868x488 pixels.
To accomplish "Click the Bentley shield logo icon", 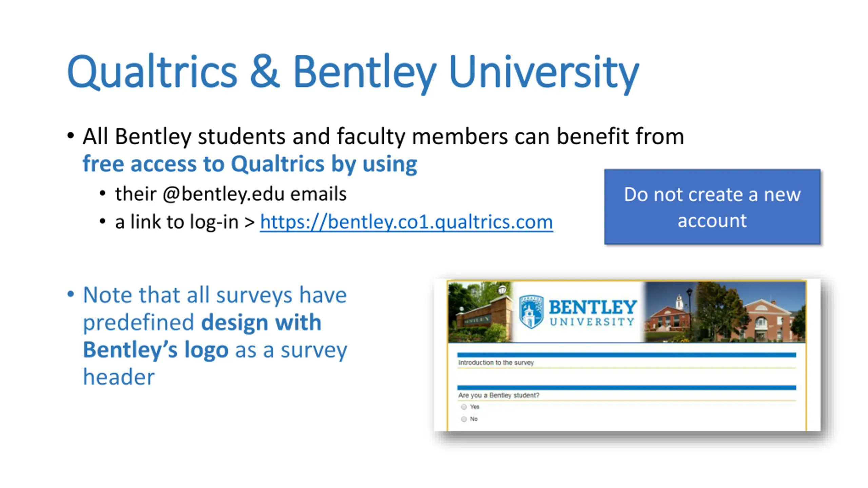I will point(531,311).
